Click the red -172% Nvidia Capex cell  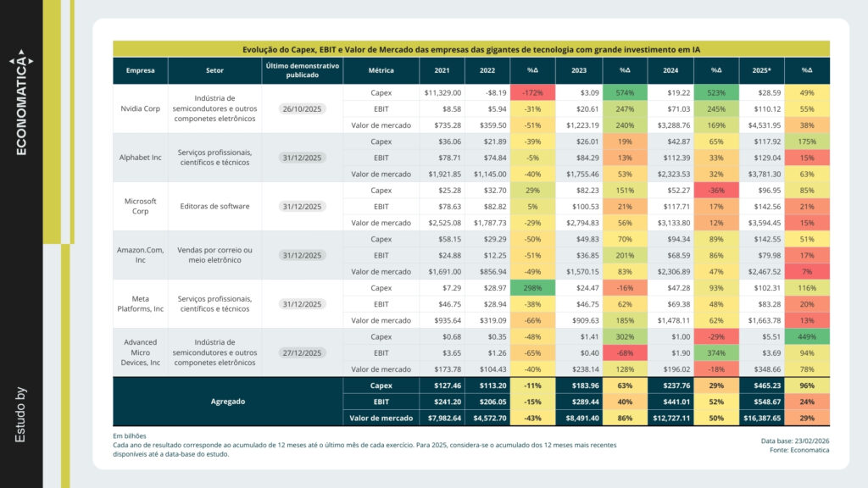click(x=533, y=92)
